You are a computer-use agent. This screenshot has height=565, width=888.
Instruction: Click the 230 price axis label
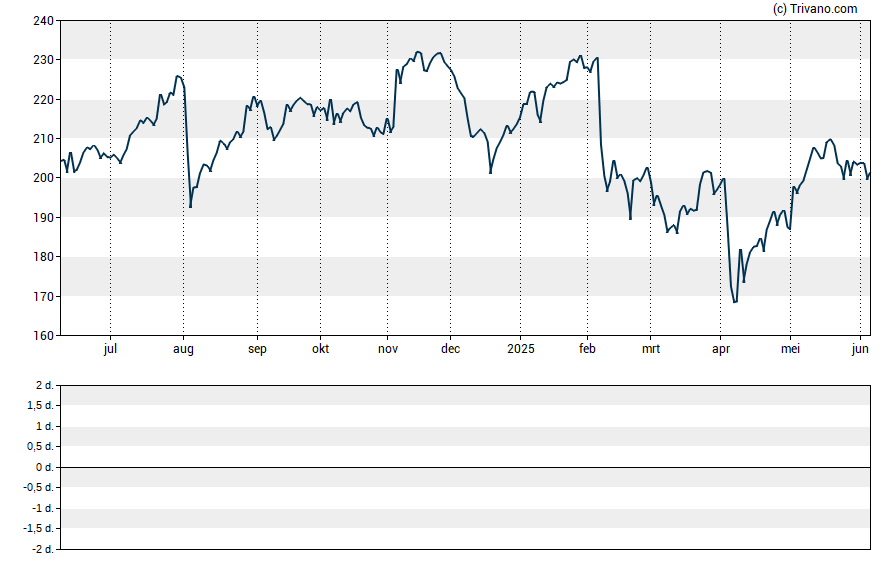pos(44,60)
